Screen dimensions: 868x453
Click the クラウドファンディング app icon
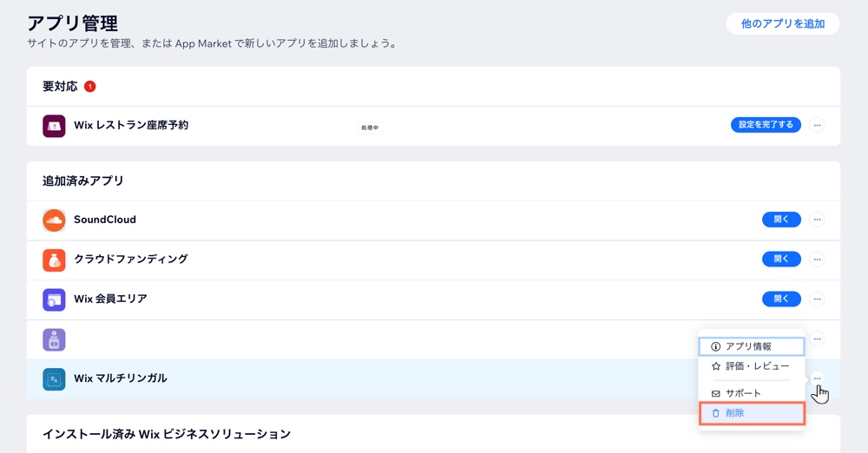pos(54,259)
